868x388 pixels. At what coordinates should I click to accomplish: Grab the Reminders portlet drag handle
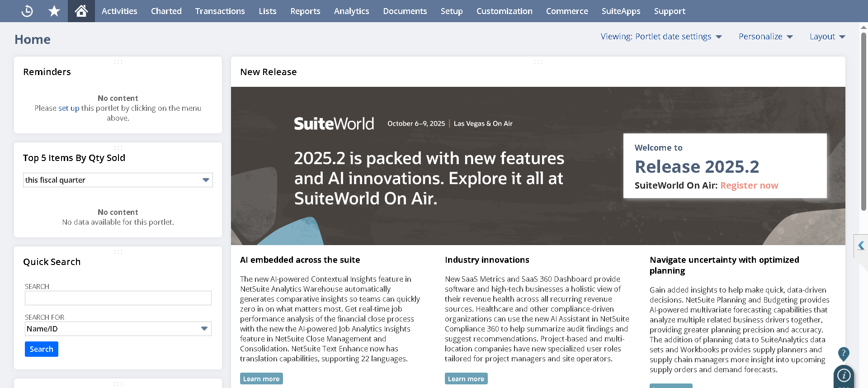(x=118, y=62)
